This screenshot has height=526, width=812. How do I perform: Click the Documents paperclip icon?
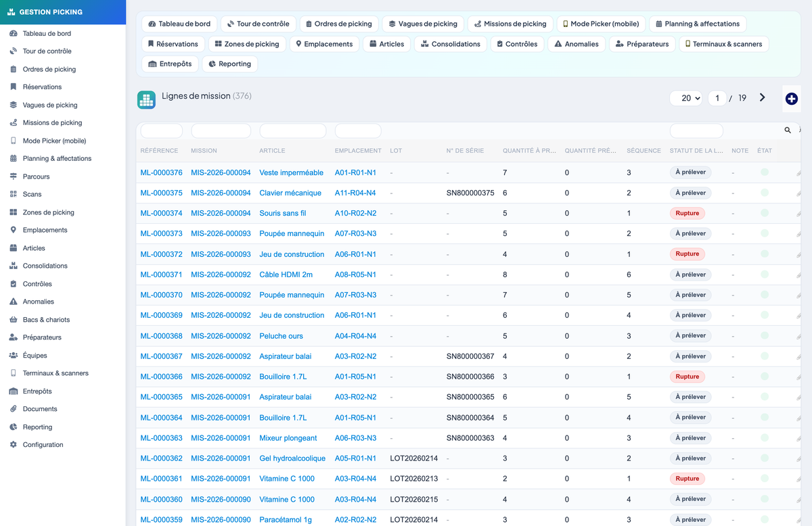tap(14, 409)
